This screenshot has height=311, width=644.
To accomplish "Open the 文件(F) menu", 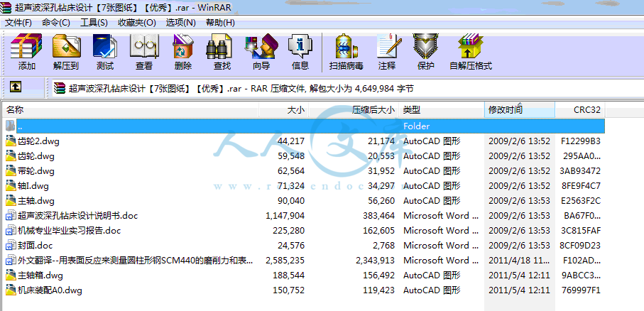I will tap(18, 22).
